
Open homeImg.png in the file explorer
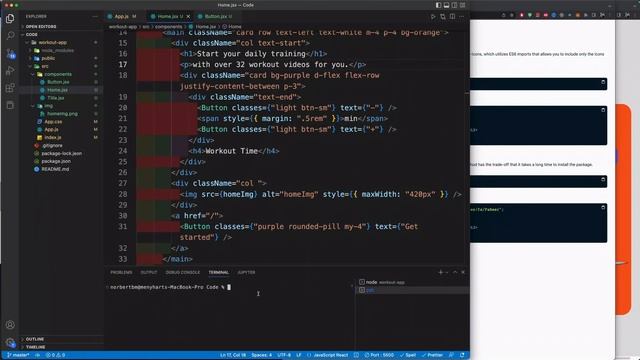(x=62, y=114)
